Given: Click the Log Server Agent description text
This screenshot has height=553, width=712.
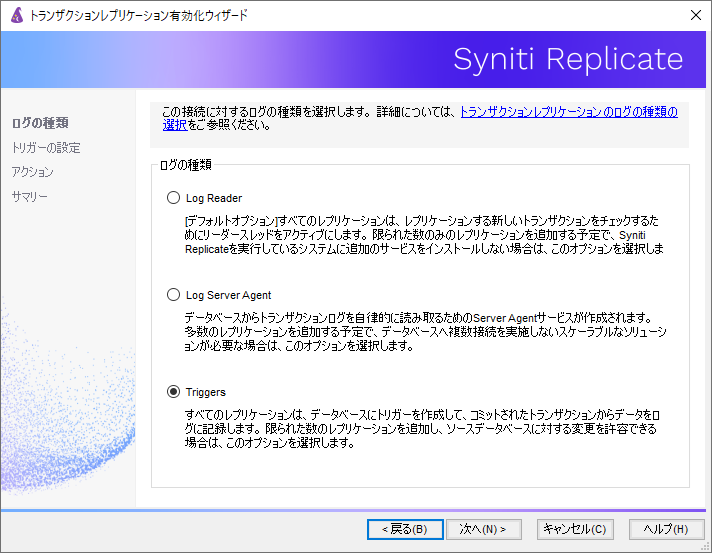Looking at the screenshot, I should click(425, 332).
